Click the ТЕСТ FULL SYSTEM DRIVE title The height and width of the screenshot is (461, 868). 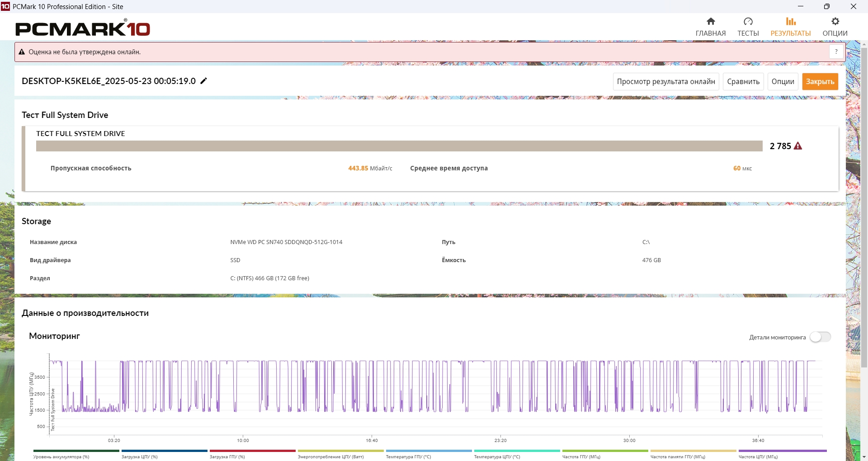80,133
